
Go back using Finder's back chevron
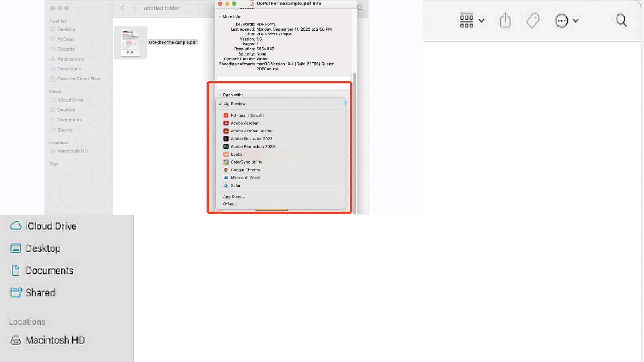122,8
